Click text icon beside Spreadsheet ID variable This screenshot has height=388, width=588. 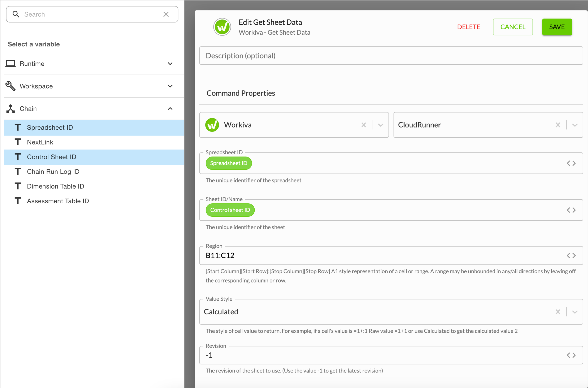coord(18,128)
